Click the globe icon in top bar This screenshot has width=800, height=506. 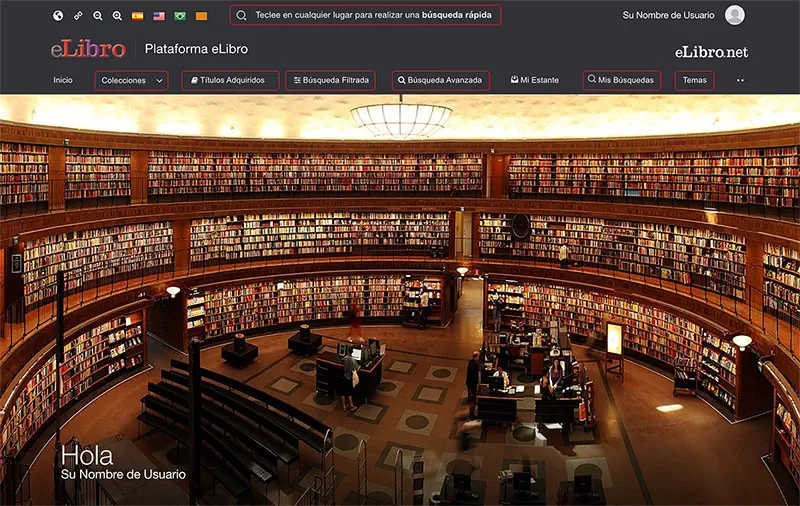point(58,16)
